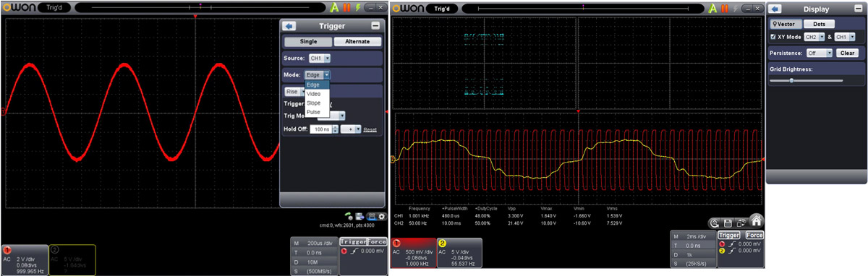Image resolution: width=868 pixels, height=276 pixels.
Task: Collapse the Trigger panel with minus icon
Action: [x=375, y=25]
